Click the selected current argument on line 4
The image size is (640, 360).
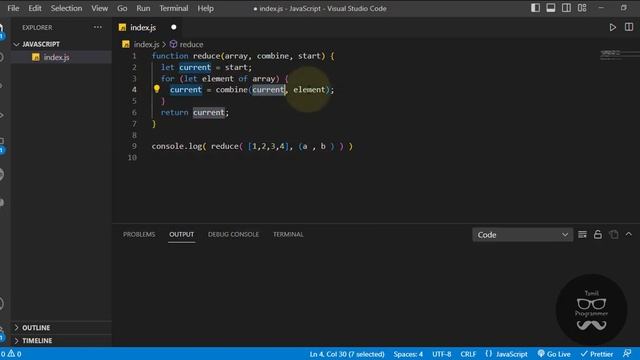pos(268,90)
